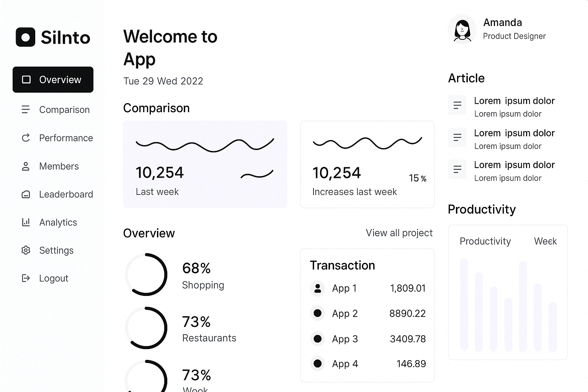Go to the Leaderboard menu item

click(x=66, y=194)
